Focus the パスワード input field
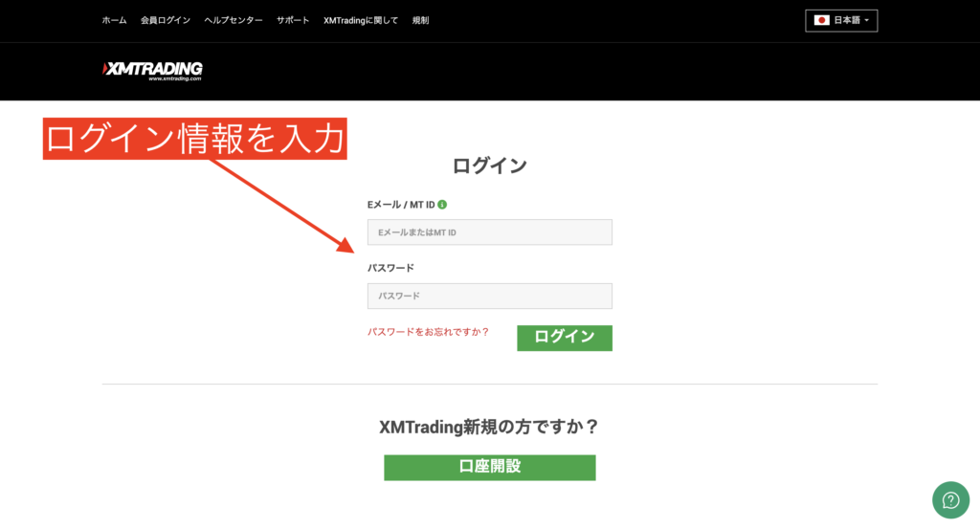980x529 pixels. pyautogui.click(x=489, y=296)
